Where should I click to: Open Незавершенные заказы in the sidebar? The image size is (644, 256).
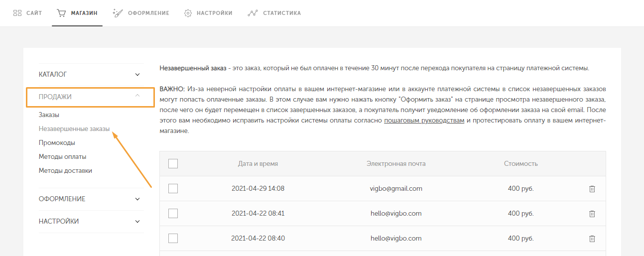click(x=74, y=128)
